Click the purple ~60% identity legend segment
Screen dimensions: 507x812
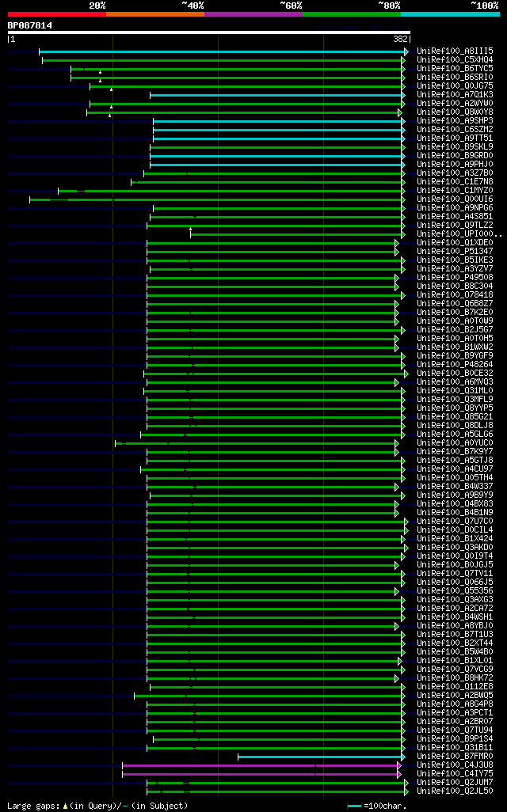coord(253,14)
